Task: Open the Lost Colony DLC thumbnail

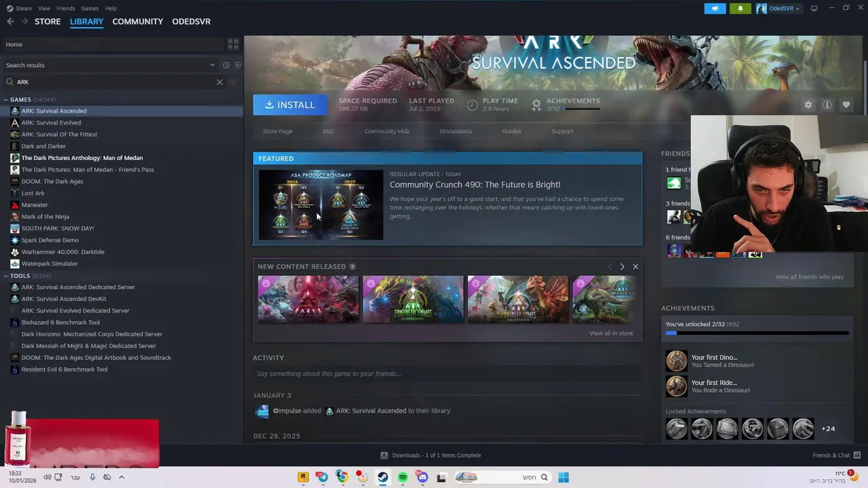Action: click(308, 299)
